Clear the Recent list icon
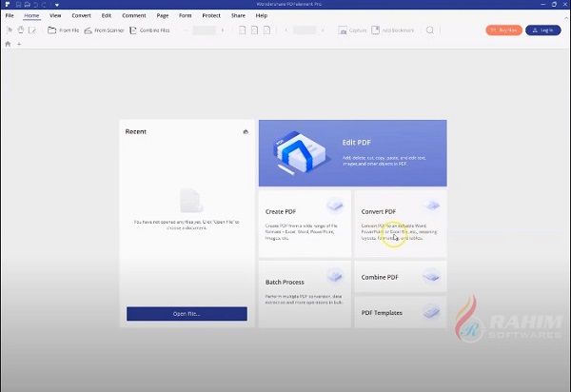This screenshot has width=571, height=392. click(x=246, y=131)
